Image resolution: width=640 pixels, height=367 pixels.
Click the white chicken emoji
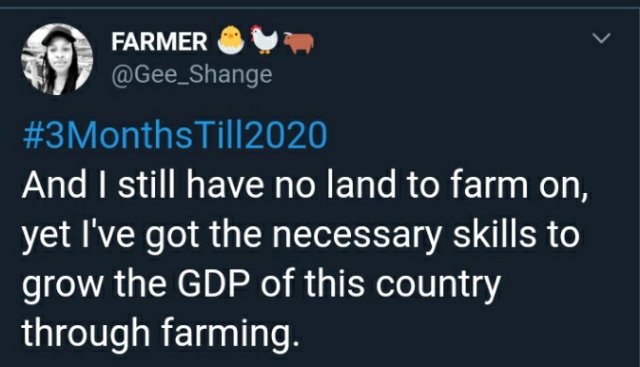pos(264,39)
